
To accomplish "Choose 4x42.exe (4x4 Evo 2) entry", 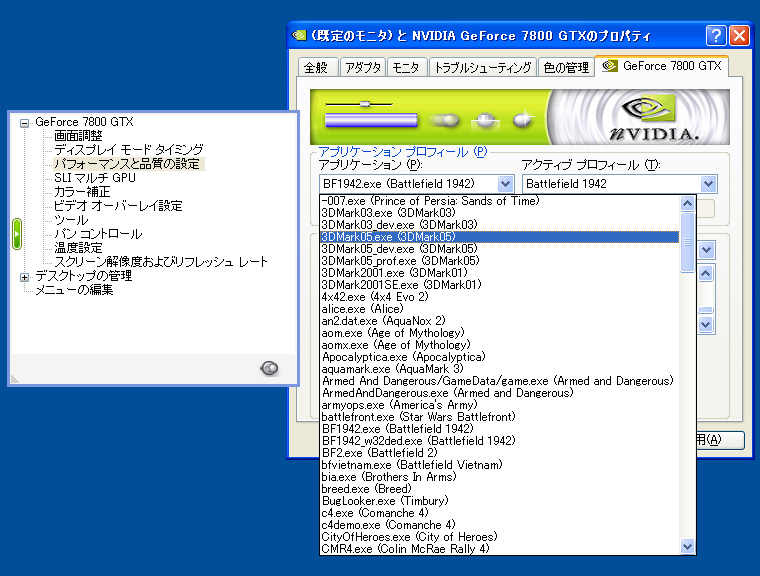I will click(500, 297).
